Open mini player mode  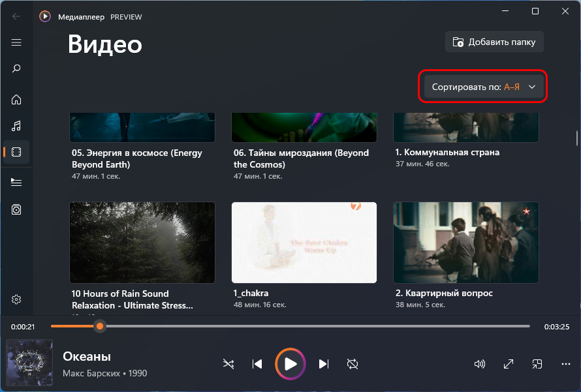tap(537, 364)
